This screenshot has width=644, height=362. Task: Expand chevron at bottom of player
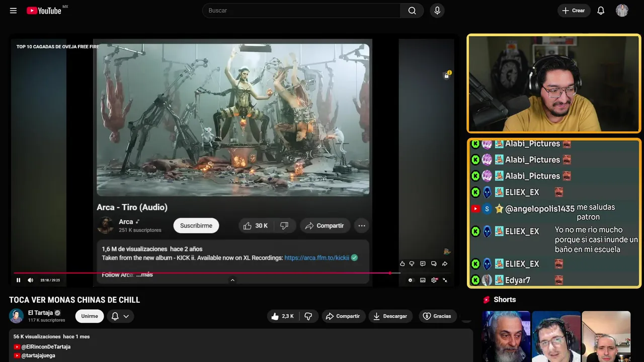(232, 280)
